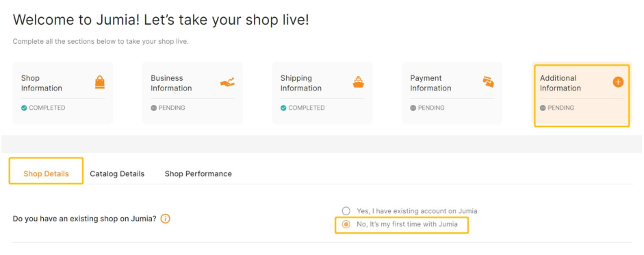Switch to the Shop Details tab

click(x=46, y=173)
